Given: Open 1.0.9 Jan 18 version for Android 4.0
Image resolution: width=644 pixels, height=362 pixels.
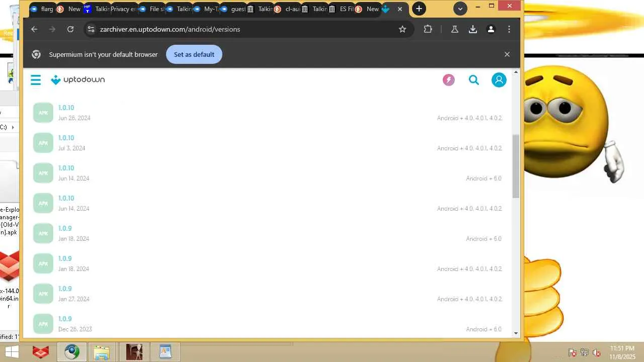Looking at the screenshot, I should pyautogui.click(x=65, y=258).
